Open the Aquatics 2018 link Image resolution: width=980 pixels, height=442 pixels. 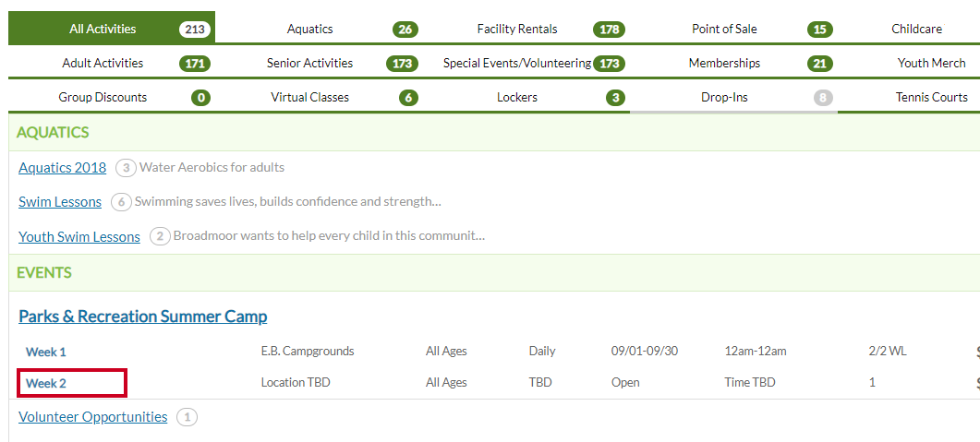point(63,167)
